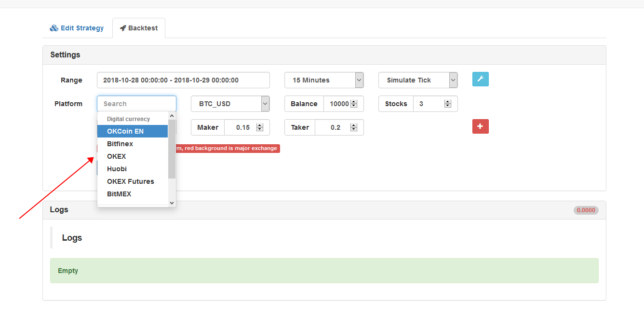The width and height of the screenshot is (644, 315).
Task: Open the 15 Minutes period dropdown
Action: click(324, 80)
